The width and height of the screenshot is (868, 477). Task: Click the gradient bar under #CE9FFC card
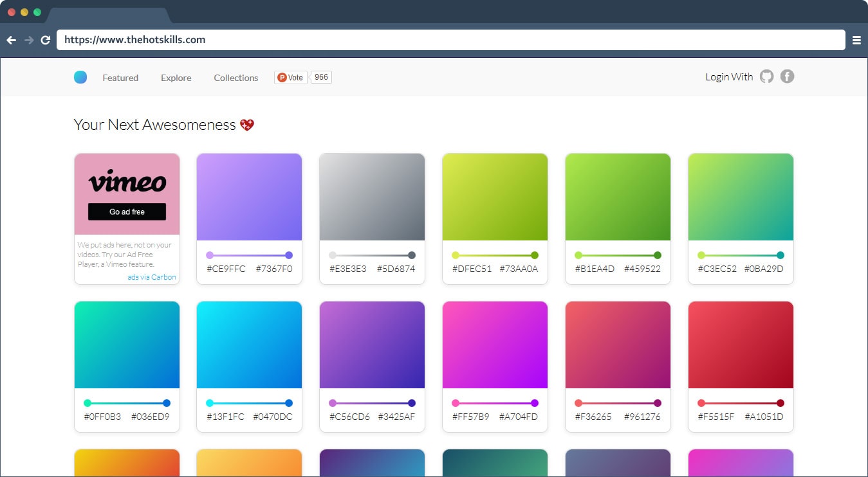pyautogui.click(x=249, y=255)
